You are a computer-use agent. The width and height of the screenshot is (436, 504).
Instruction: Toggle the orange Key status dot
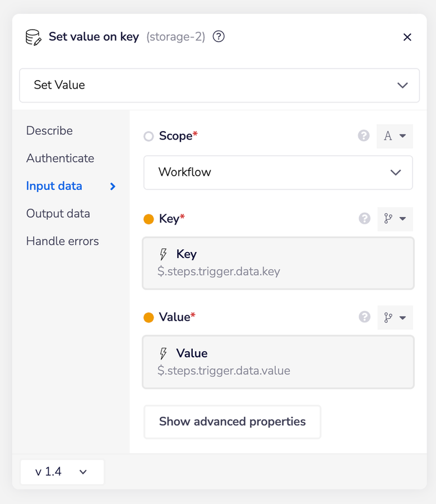coord(149,219)
